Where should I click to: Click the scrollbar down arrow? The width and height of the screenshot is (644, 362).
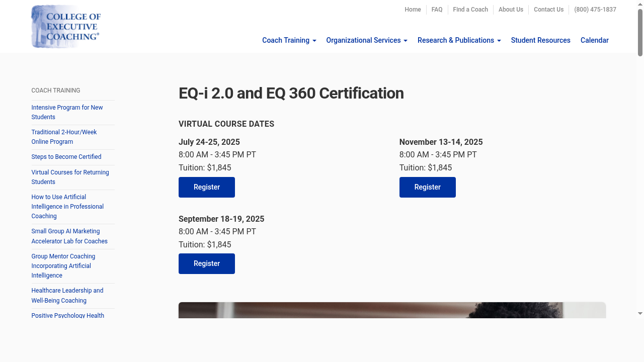click(x=640, y=313)
